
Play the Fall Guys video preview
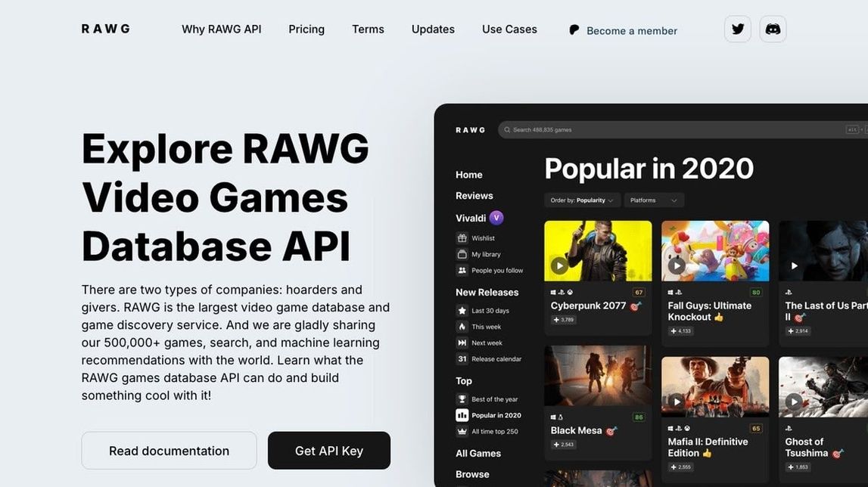click(x=677, y=265)
